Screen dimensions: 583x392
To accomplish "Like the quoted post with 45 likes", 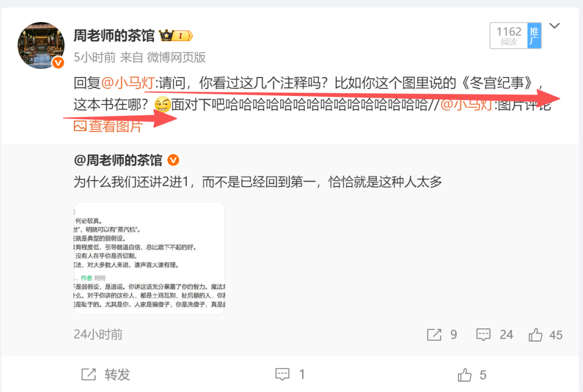I will point(535,335).
